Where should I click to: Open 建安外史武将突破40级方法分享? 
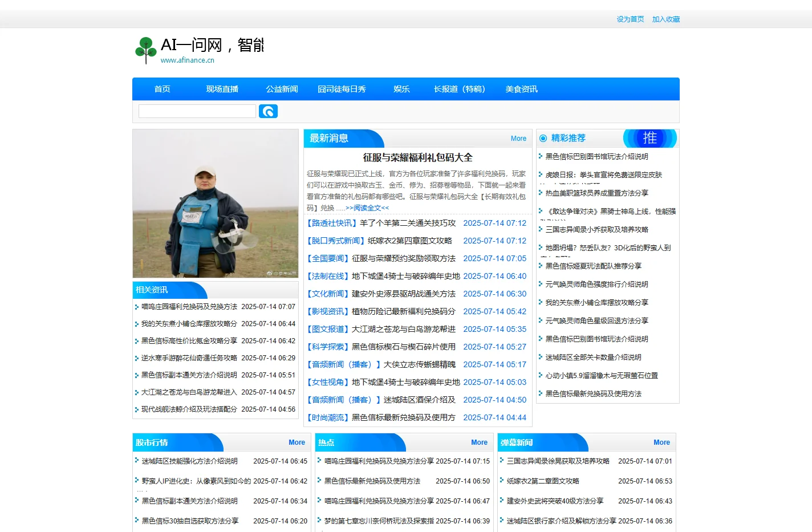point(555,501)
